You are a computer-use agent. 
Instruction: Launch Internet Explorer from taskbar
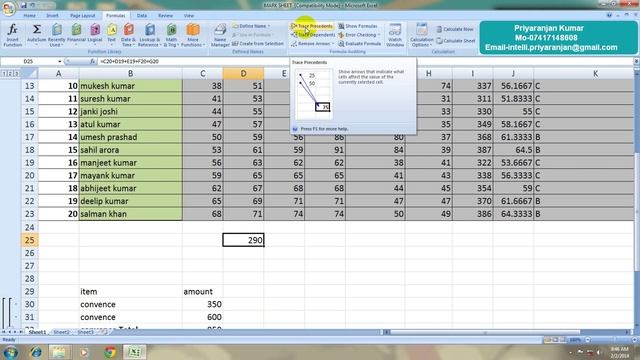click(x=36, y=352)
